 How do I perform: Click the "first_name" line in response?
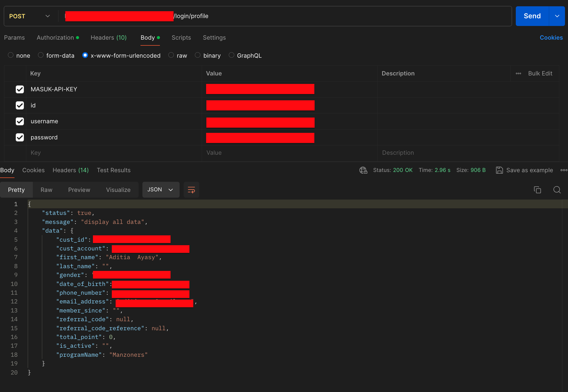(109, 257)
